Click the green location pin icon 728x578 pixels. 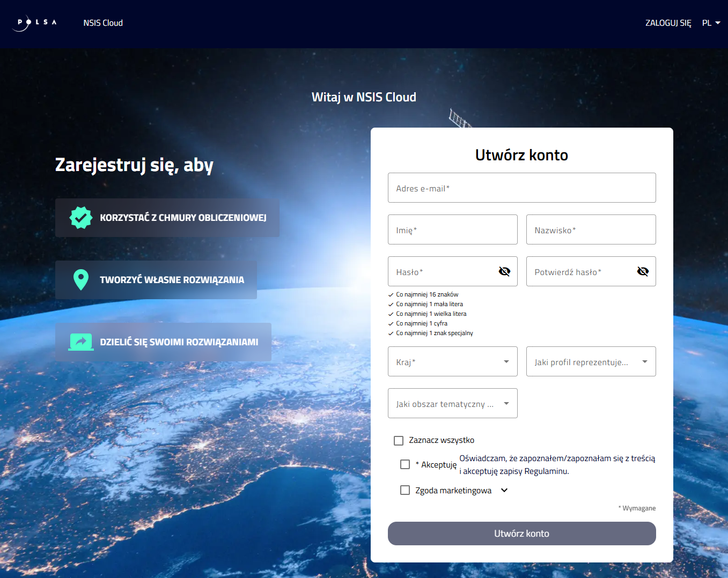click(x=81, y=280)
